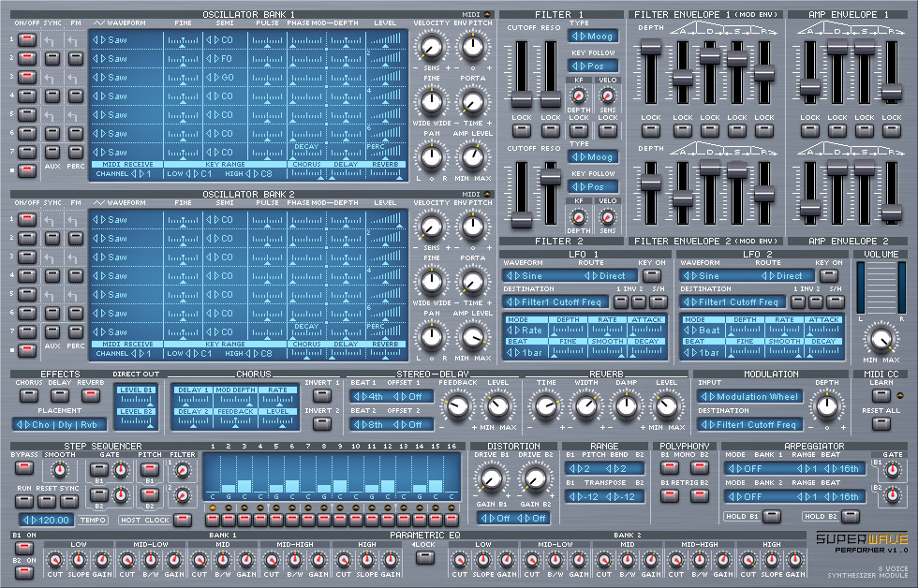Image resolution: width=918 pixels, height=588 pixels.
Task: Click the Step Sequencer Run button
Action: click(x=23, y=502)
